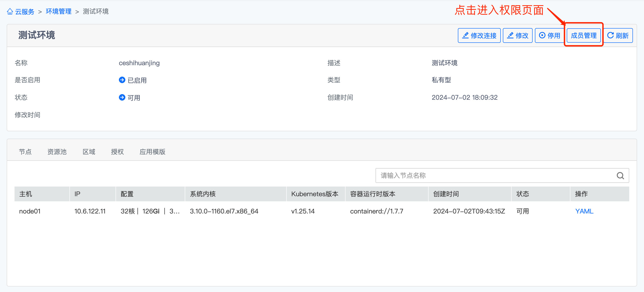Click the 32核 126Gi config cell

(x=150, y=211)
